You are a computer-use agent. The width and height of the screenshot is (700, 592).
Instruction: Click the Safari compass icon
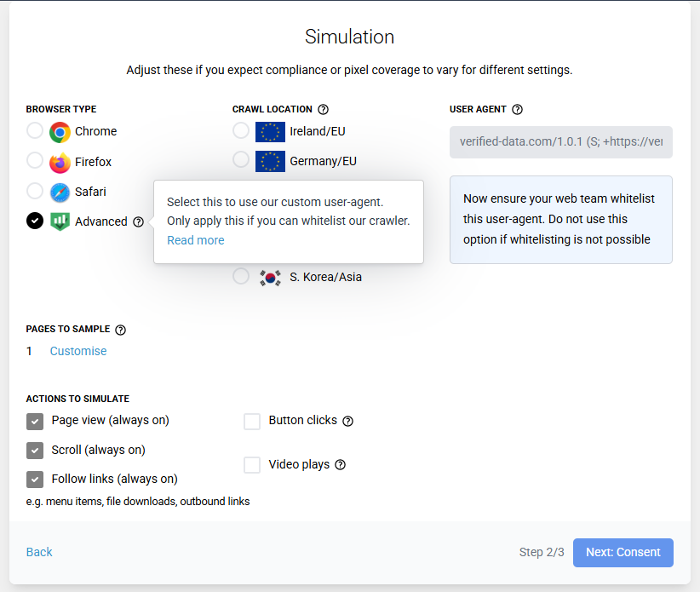tap(60, 192)
